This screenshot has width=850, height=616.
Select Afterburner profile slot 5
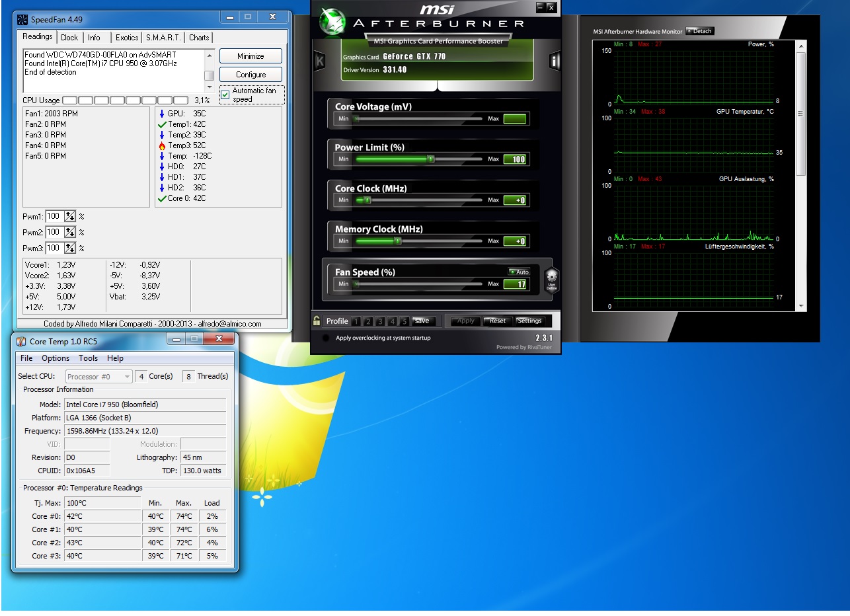(405, 322)
